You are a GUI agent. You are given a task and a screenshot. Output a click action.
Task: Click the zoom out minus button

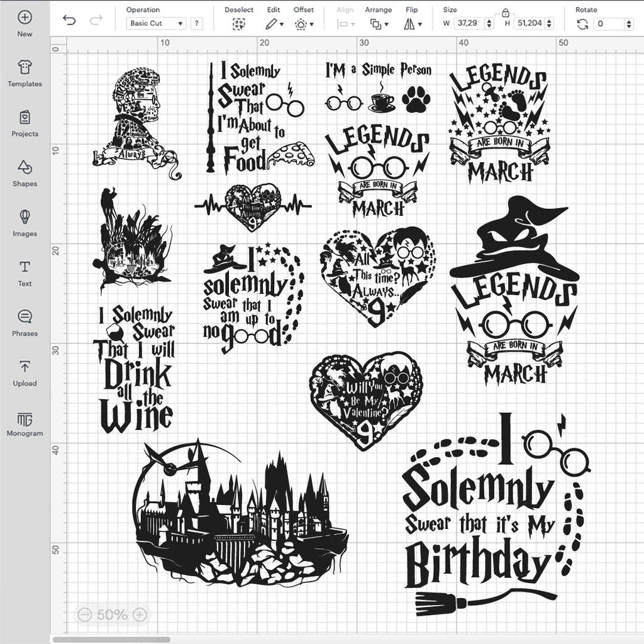(x=86, y=614)
